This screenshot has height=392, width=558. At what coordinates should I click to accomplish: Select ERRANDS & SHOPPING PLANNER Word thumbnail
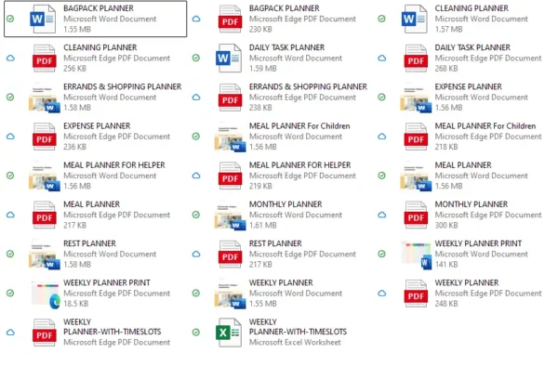(x=45, y=98)
